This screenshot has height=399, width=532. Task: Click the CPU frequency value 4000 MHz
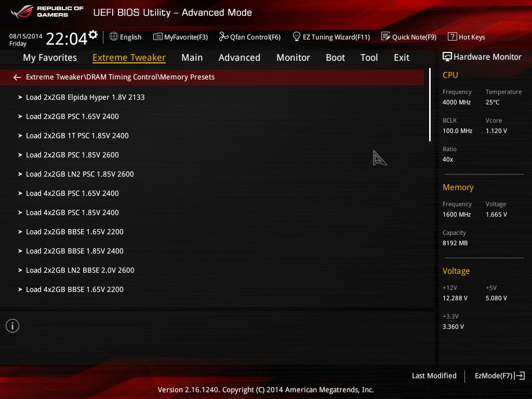pos(456,102)
